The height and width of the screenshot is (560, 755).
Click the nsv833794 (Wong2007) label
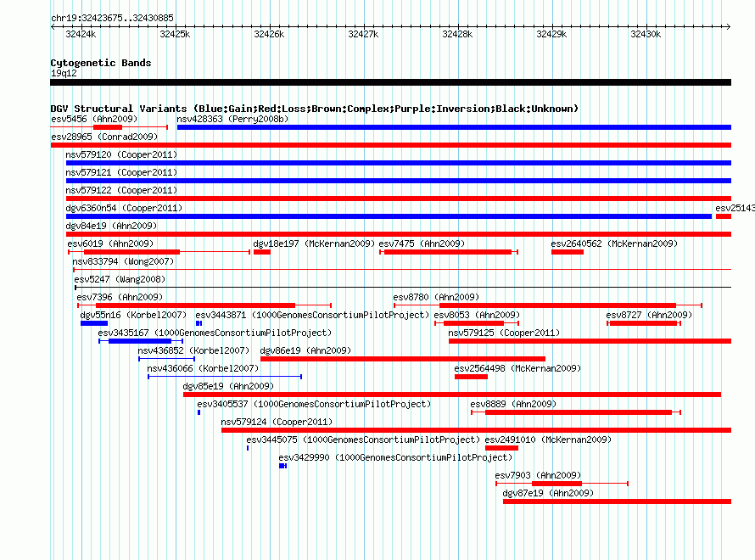click(123, 261)
